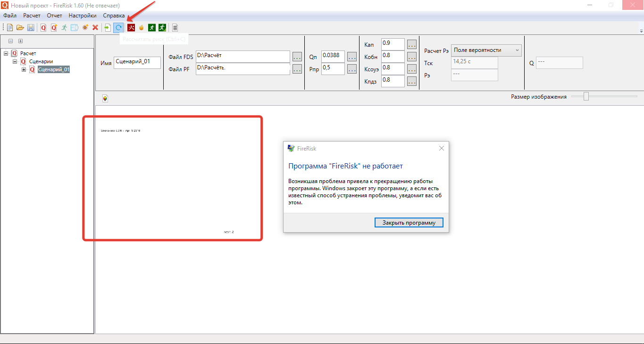Screen dimensions: 644x344
Task: Click the second green exit-sign icon with corner mark
Action: click(162, 27)
